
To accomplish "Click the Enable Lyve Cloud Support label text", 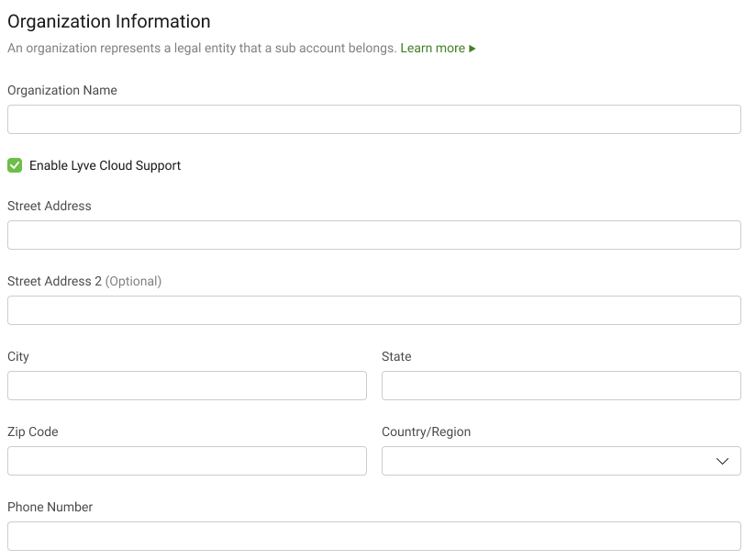I will 105,165.
